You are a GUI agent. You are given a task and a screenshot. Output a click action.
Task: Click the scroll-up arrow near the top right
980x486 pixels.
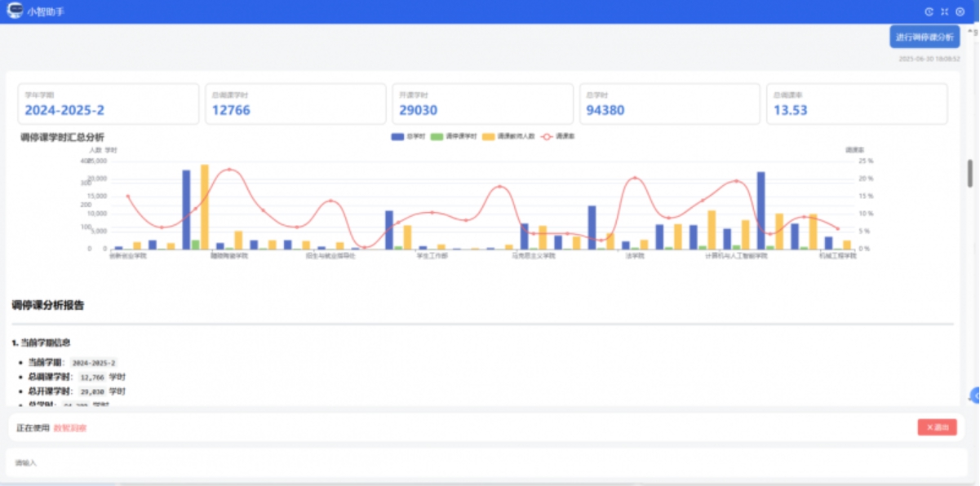click(970, 33)
